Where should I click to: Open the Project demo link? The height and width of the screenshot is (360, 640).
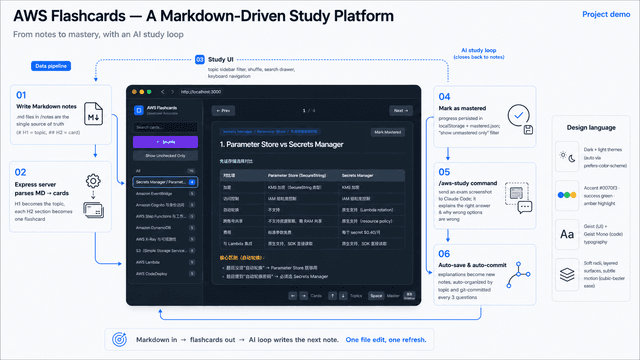(x=606, y=14)
